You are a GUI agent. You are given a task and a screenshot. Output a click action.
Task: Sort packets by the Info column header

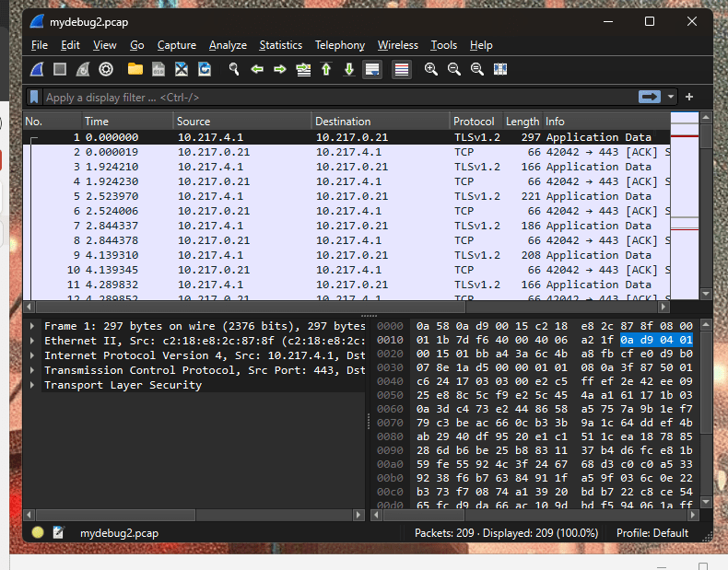pyautogui.click(x=606, y=122)
